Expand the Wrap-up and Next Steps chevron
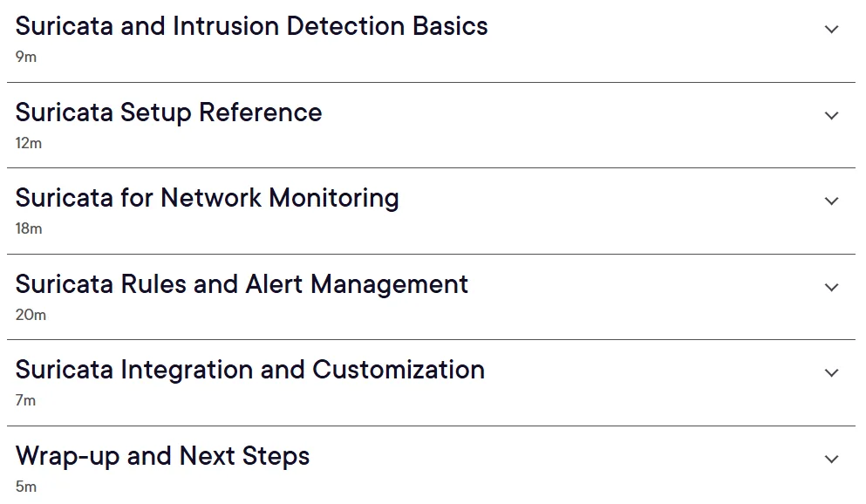 pos(831,459)
